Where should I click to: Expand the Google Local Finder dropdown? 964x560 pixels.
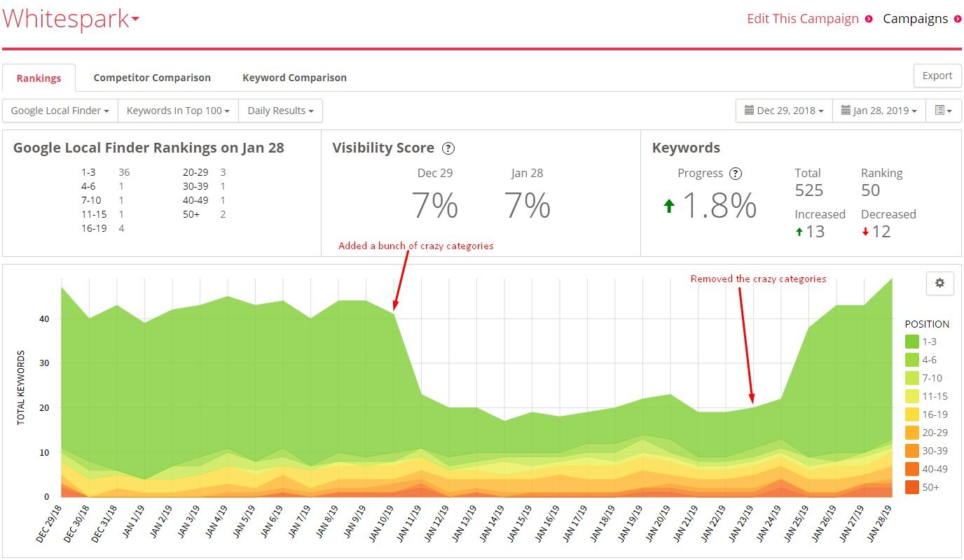60,111
